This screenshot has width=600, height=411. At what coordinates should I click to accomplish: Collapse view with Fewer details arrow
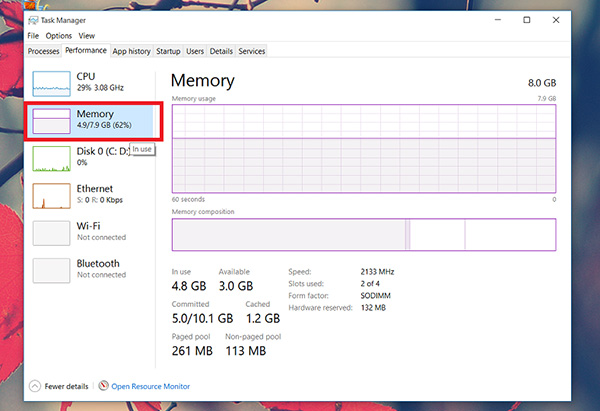(x=35, y=386)
